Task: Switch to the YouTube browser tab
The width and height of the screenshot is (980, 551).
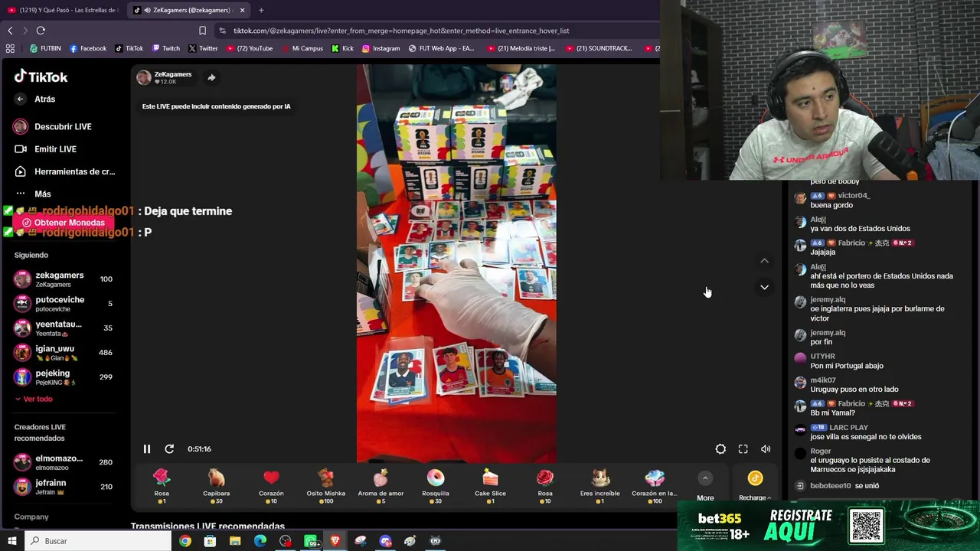Action: coord(64,10)
